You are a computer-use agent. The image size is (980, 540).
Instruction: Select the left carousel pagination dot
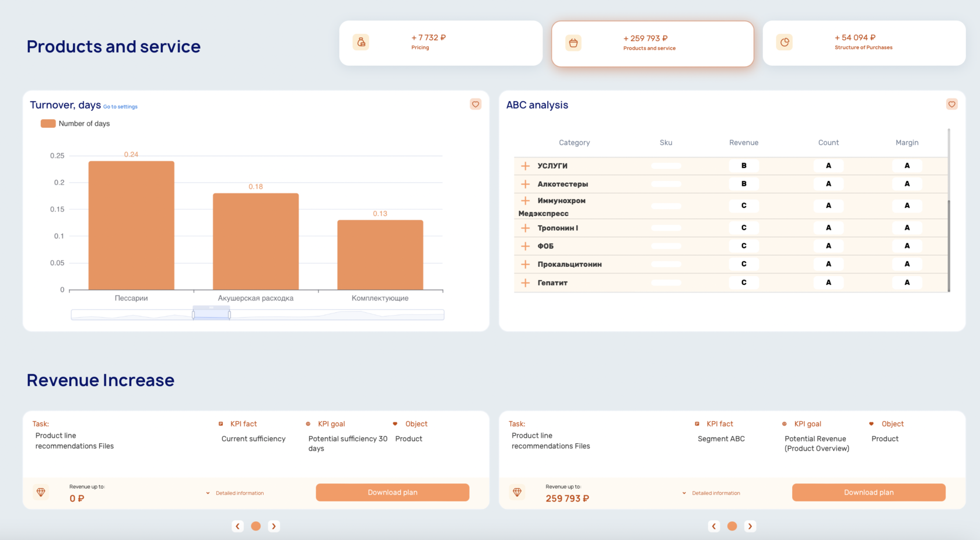pyautogui.click(x=256, y=526)
